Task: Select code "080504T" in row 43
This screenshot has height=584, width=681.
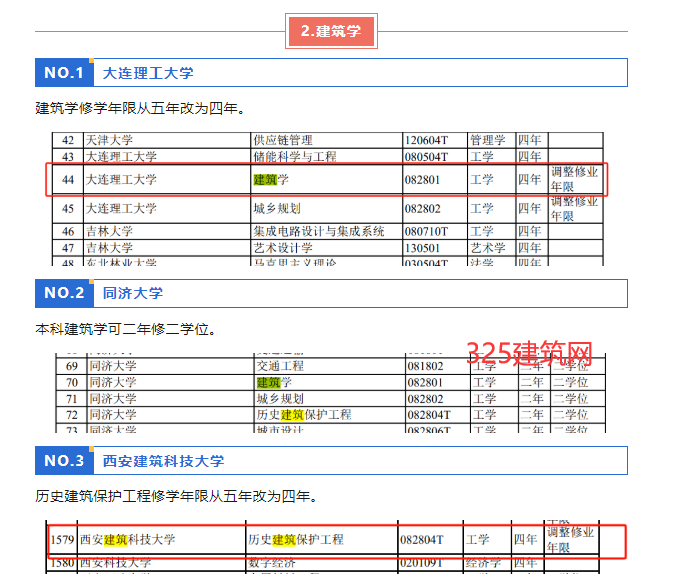Action: pos(426,157)
